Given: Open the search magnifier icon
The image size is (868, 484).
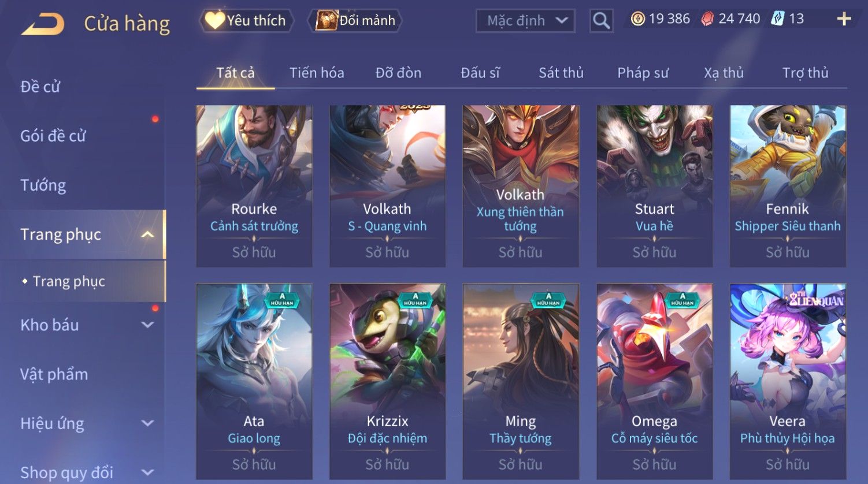Looking at the screenshot, I should [601, 21].
